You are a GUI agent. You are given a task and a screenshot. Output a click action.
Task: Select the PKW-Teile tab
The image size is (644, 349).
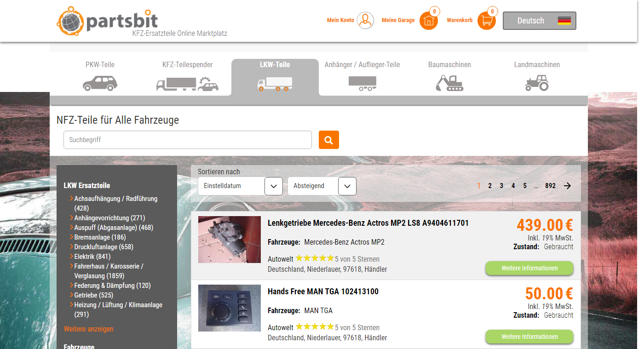[x=100, y=76]
